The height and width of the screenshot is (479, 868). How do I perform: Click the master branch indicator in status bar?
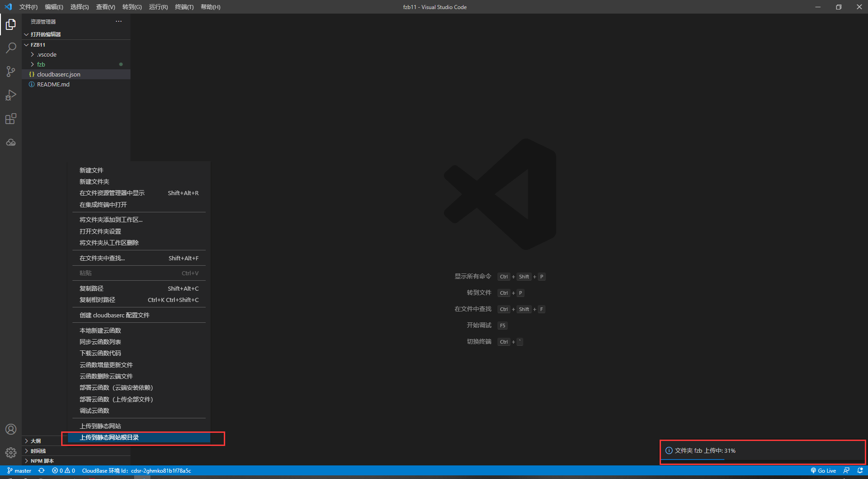click(x=19, y=471)
